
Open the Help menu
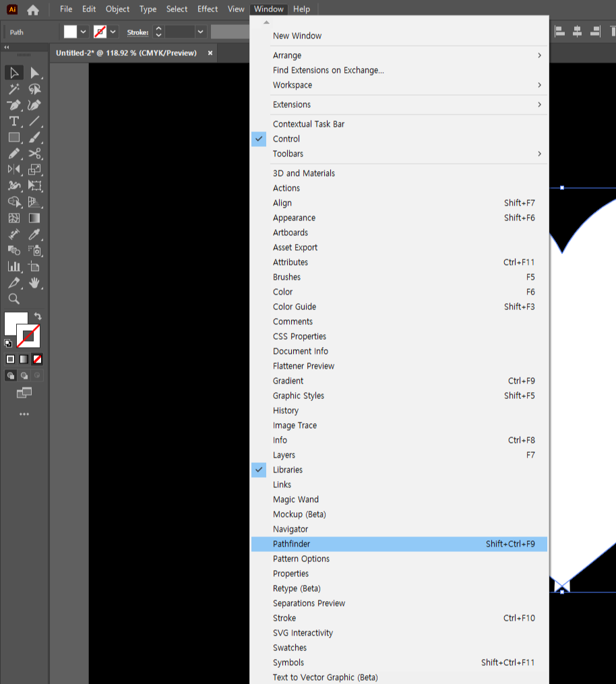pos(301,9)
